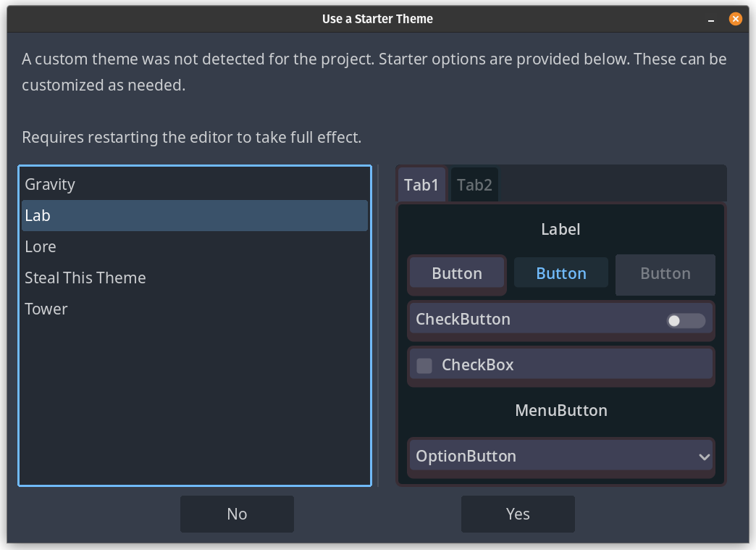Image resolution: width=756 pixels, height=550 pixels.
Task: Open the MenuButton menu
Action: click(x=561, y=410)
